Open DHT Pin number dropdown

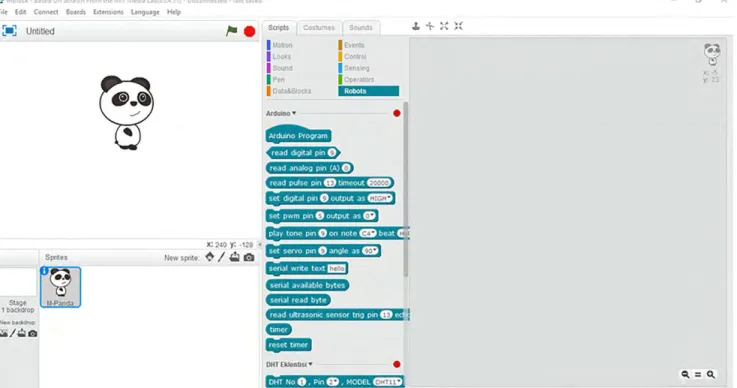click(333, 382)
